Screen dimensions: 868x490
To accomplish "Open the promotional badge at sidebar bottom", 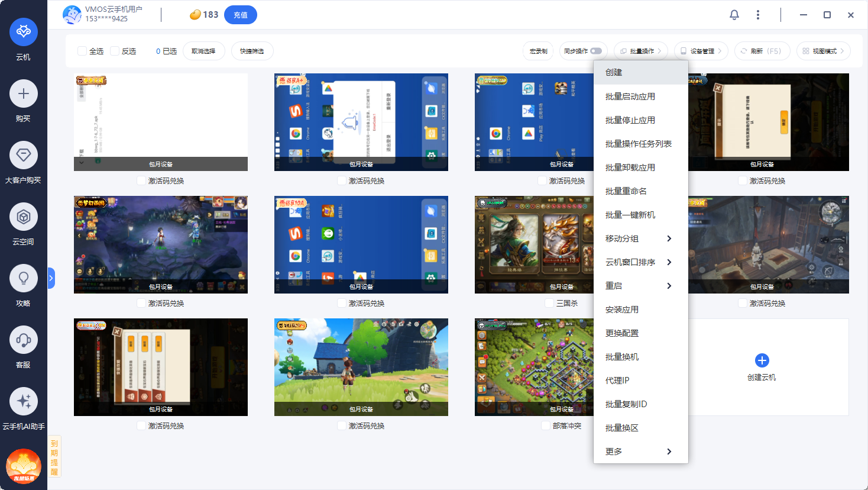I will pyautogui.click(x=24, y=466).
